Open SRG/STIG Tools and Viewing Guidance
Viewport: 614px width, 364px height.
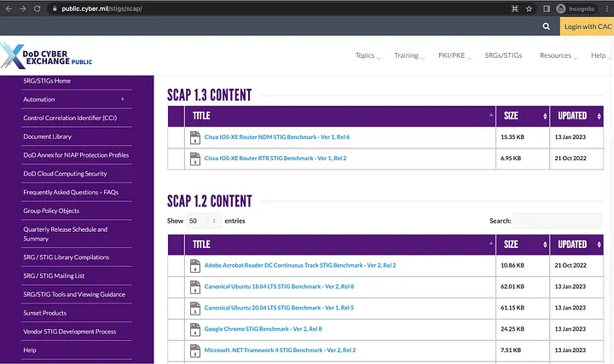pos(74,294)
